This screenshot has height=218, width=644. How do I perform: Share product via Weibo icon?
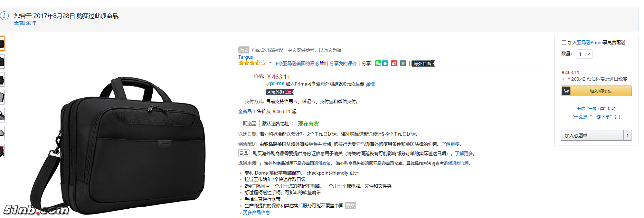point(394,63)
